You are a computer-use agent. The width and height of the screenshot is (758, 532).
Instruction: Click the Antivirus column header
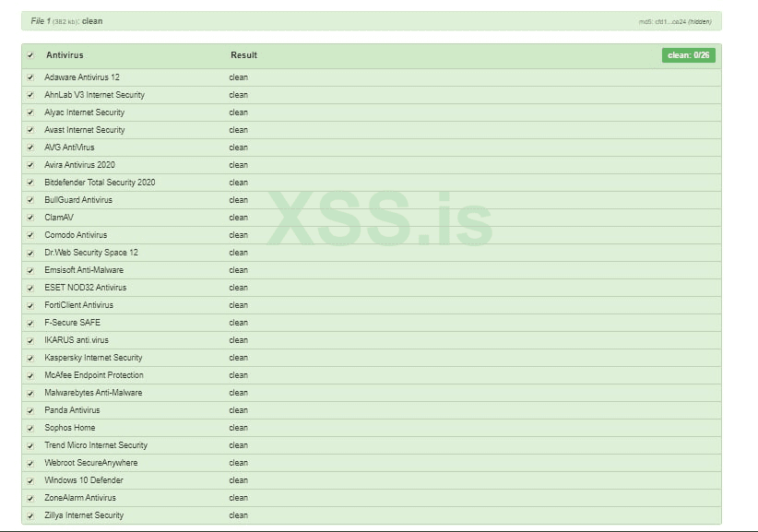click(65, 55)
